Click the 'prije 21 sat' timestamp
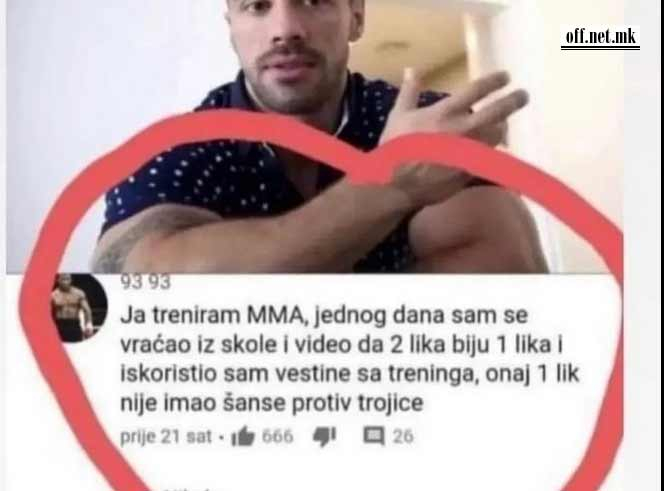This screenshot has width=664, height=491. [166, 436]
